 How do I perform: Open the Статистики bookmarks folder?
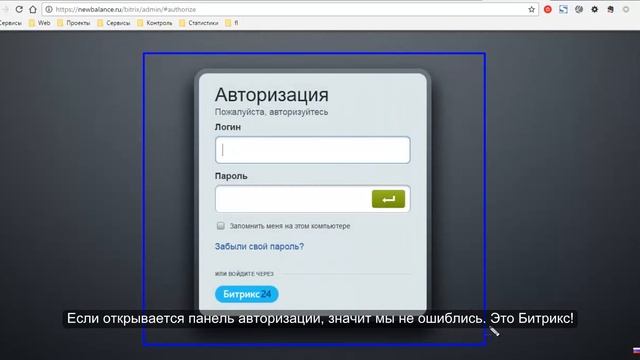[199, 23]
